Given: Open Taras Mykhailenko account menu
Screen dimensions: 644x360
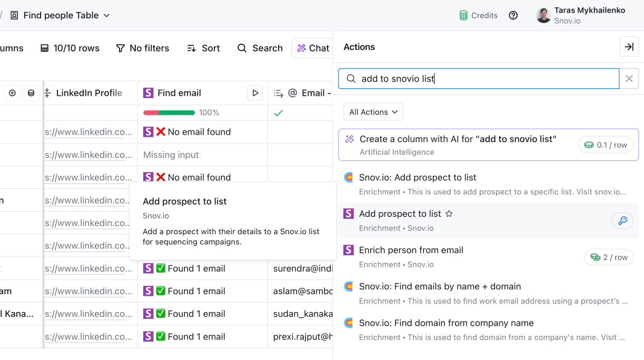Looking at the screenshot, I should [581, 15].
